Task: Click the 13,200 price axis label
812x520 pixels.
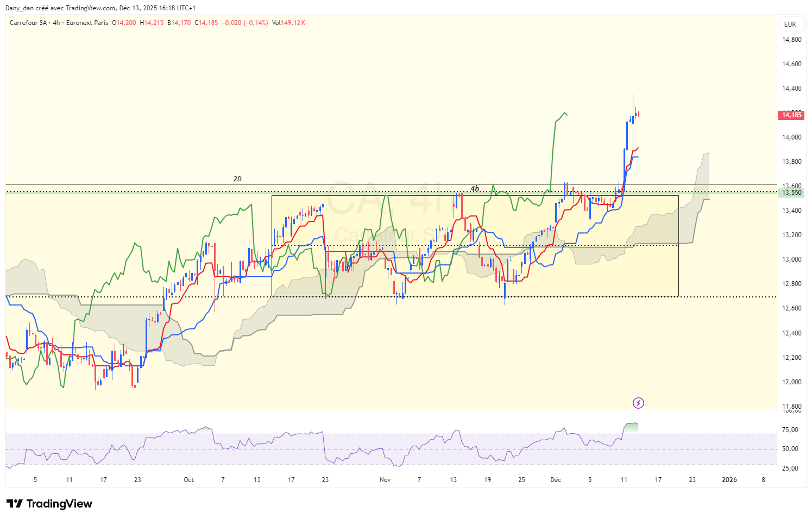Action: point(791,235)
